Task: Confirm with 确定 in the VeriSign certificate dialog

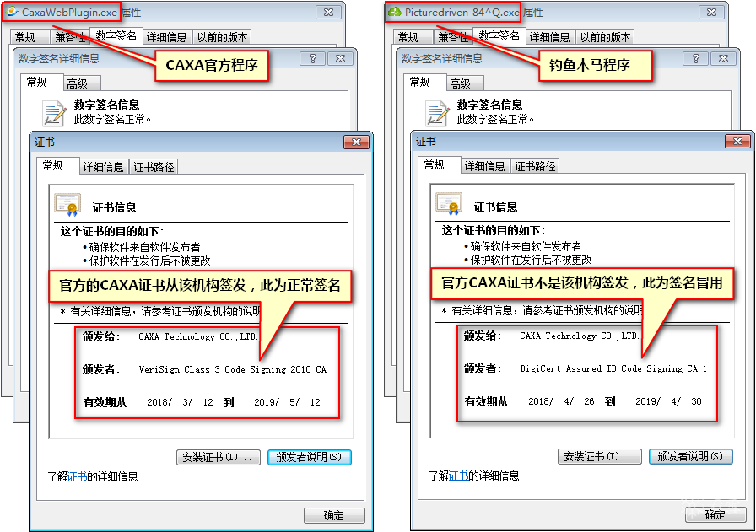Action: (x=334, y=516)
